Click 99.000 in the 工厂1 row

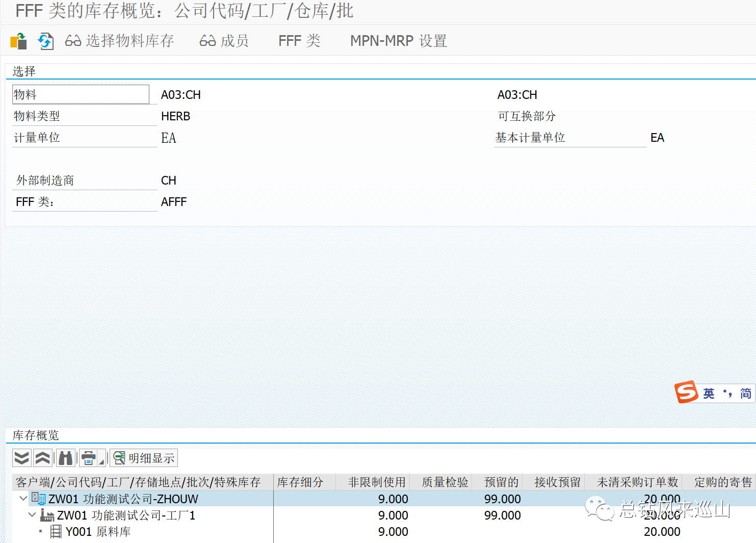point(503,515)
